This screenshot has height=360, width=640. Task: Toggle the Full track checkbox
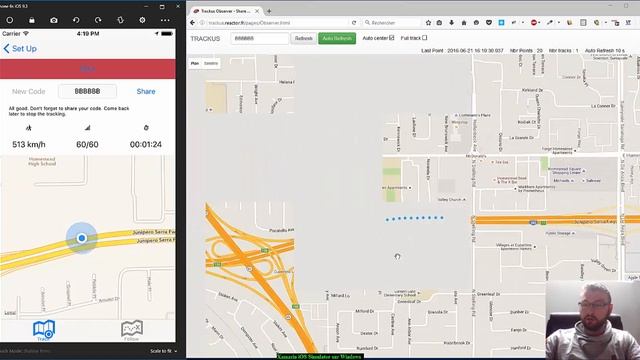click(x=425, y=38)
